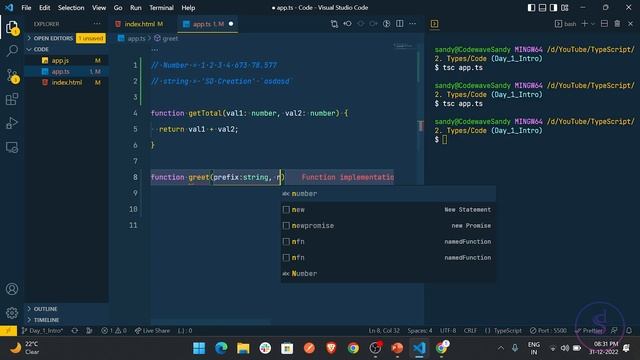
Task: Open the File menu
Action: (x=26, y=8)
